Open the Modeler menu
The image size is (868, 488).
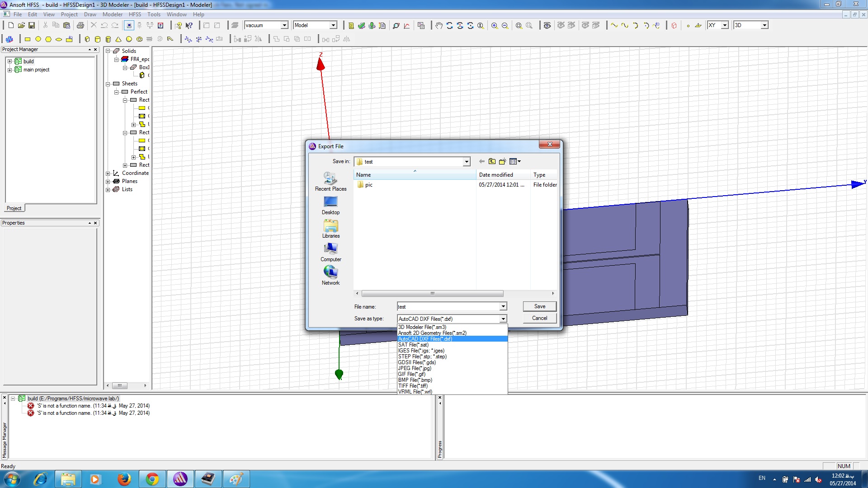click(x=112, y=14)
